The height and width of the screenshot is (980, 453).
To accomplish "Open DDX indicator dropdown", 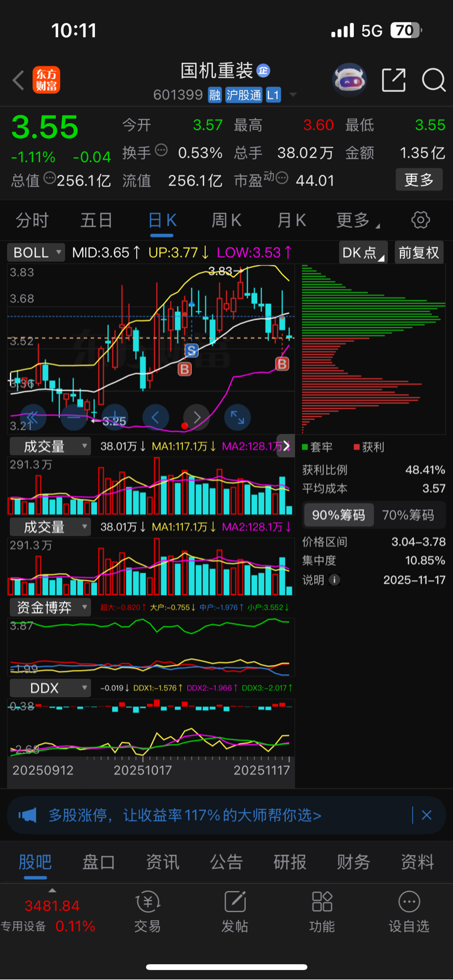I will click(x=50, y=688).
